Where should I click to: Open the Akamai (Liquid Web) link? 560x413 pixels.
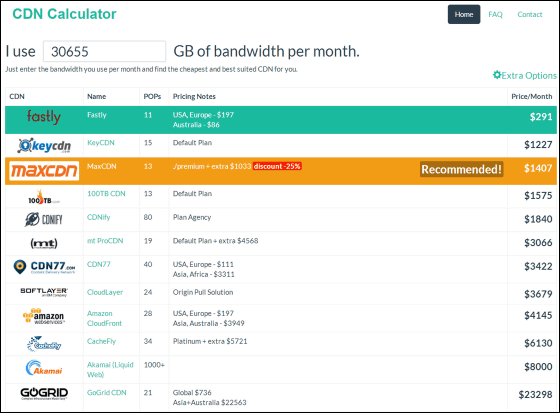[110, 370]
